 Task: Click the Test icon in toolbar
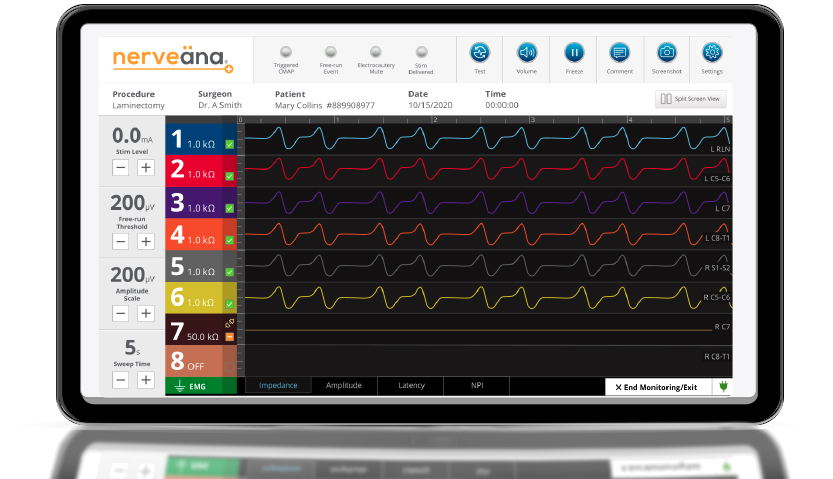[x=479, y=54]
